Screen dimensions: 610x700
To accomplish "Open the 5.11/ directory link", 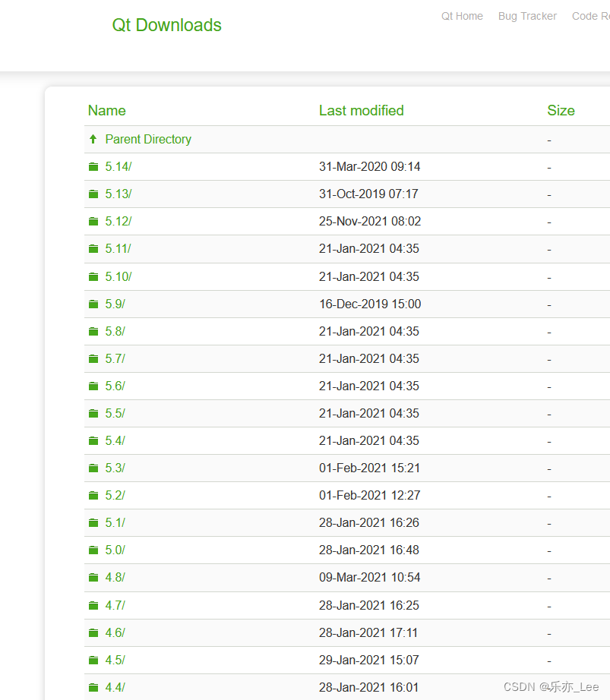I will coord(119,249).
